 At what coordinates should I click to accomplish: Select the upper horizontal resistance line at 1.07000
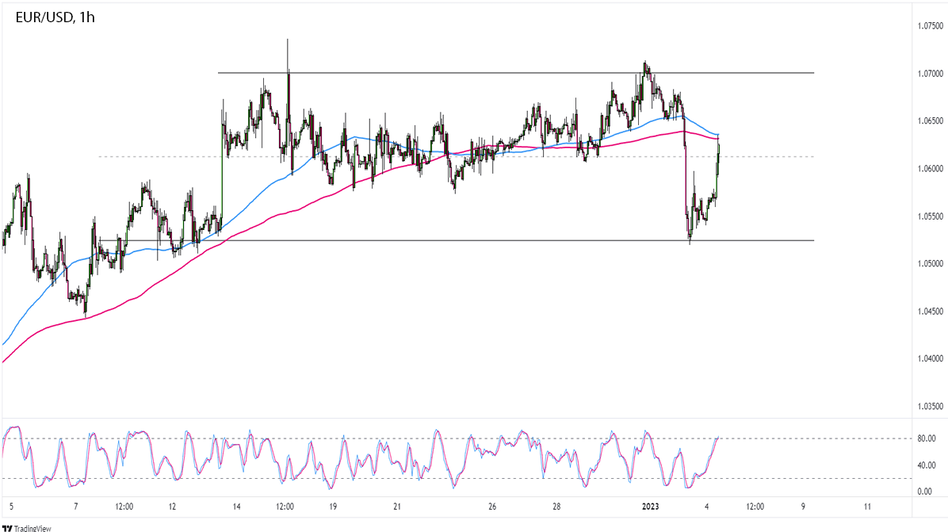pyautogui.click(x=516, y=73)
